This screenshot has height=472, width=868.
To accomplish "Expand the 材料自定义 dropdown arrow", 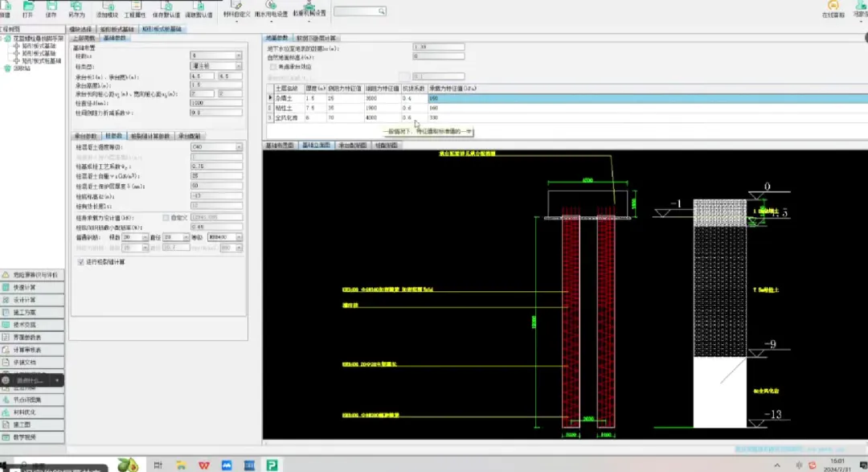I will 236,21.
